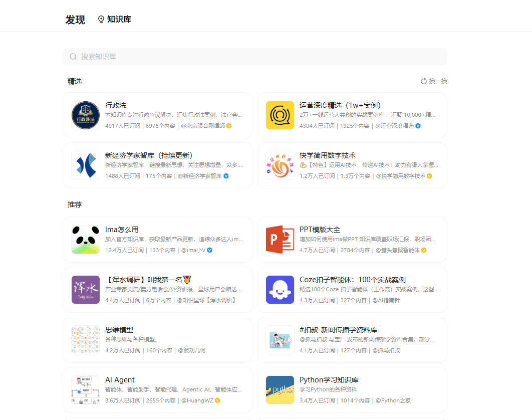Viewport: 532px width, 420px height.
Task: Select the 发现 tab heading
Action: coord(75,20)
